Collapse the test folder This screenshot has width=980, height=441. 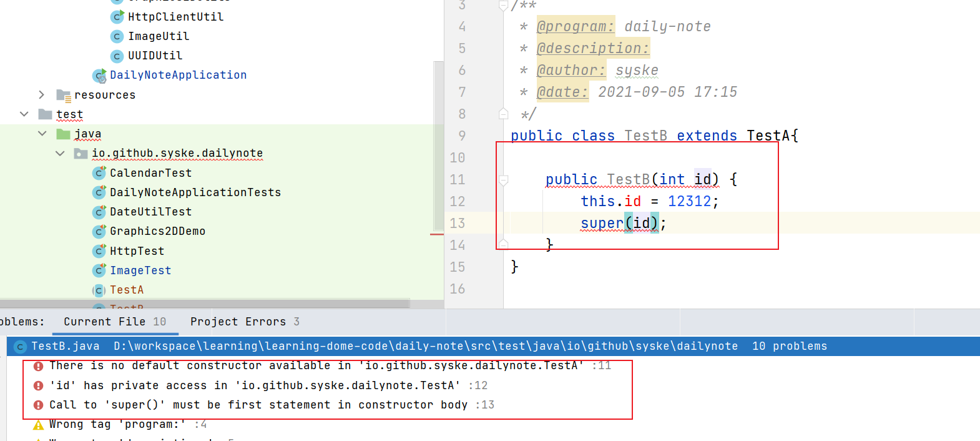pos(24,114)
